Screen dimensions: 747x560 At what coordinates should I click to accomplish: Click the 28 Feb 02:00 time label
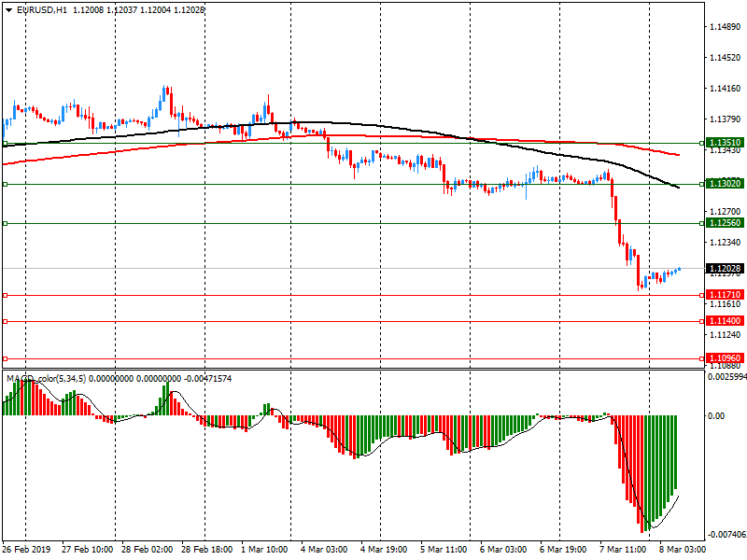pyautogui.click(x=147, y=550)
